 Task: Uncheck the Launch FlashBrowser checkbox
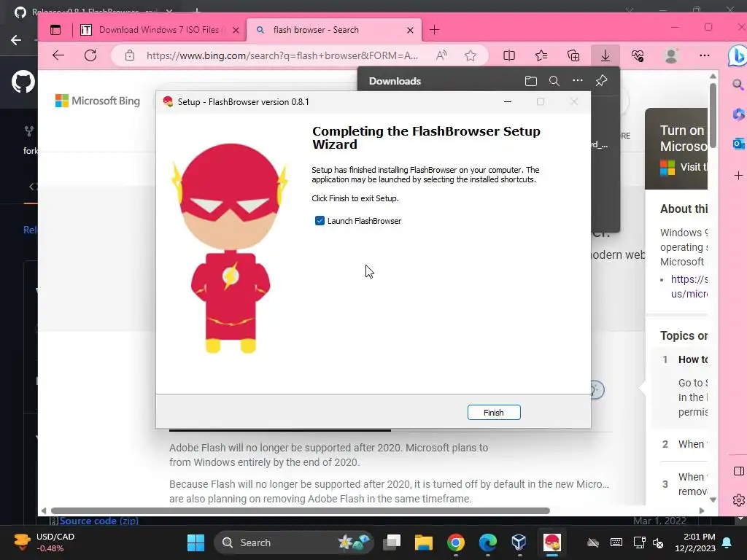320,220
